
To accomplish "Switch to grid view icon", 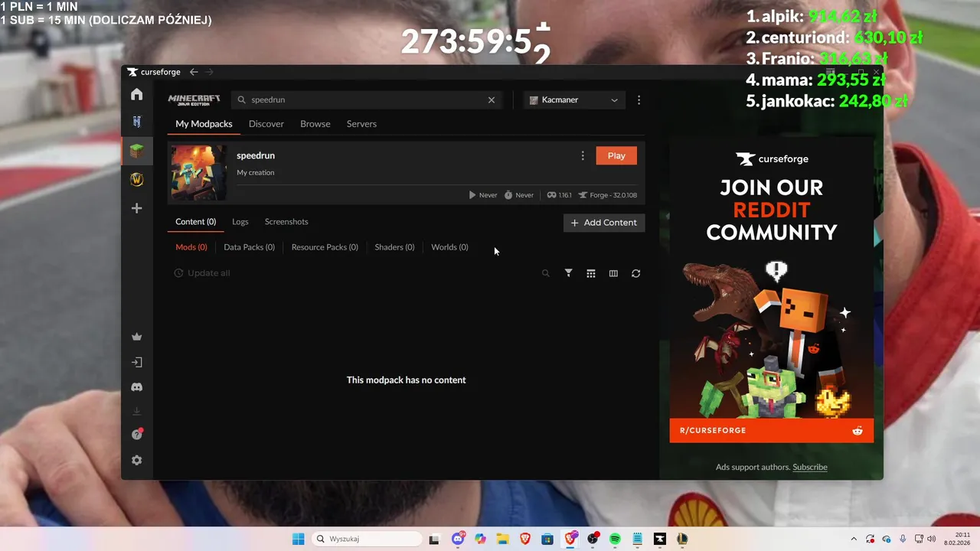I will coord(591,273).
